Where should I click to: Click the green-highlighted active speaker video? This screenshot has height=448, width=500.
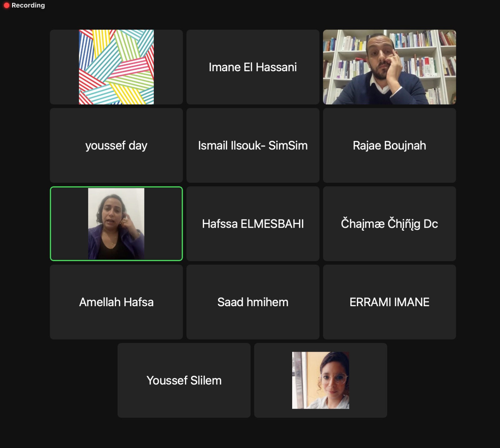point(116,224)
